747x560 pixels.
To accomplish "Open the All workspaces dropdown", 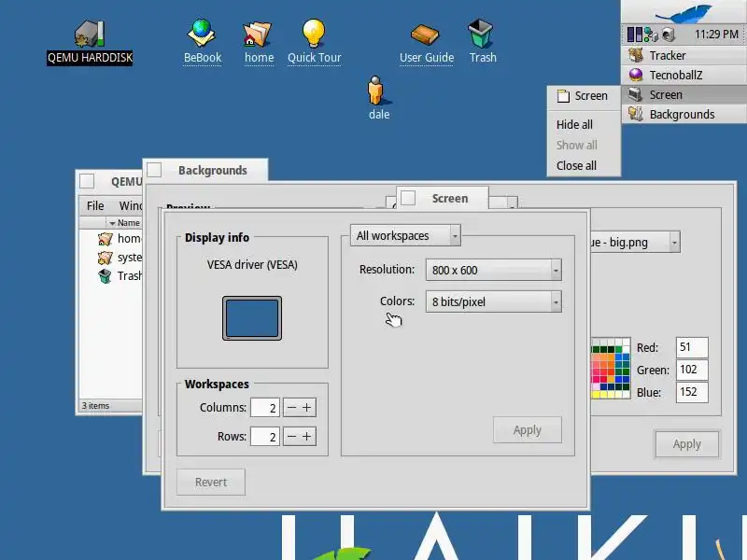I will (x=405, y=235).
